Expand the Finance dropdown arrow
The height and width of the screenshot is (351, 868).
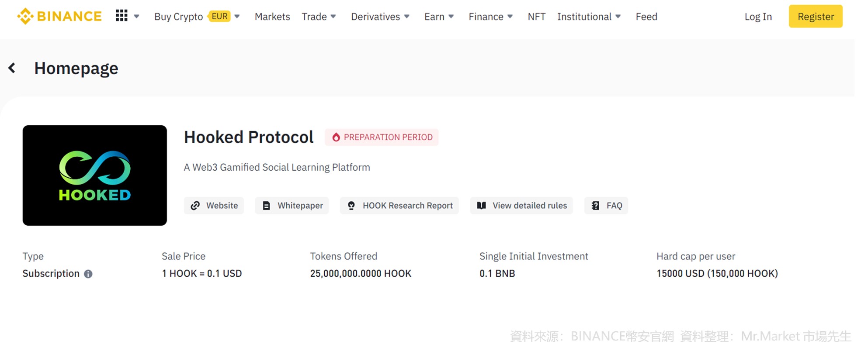pyautogui.click(x=510, y=17)
